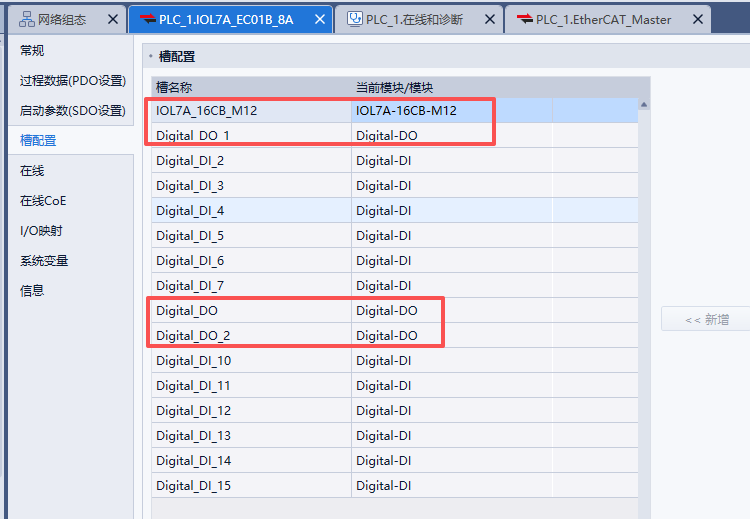Click the network topology icon on 网络组态 tab
Image resolution: width=750 pixels, height=519 pixels.
27,20
